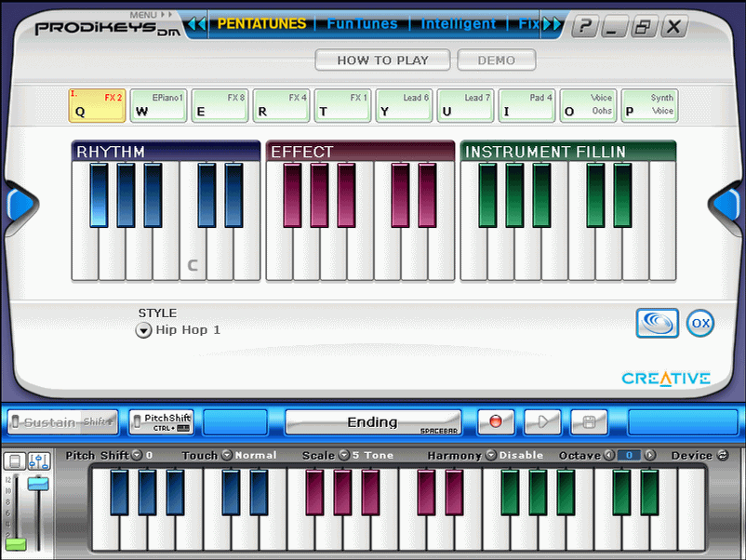Screen dimensions: 746x560
Task: Open the mixer sliders icon
Action: pos(39,461)
